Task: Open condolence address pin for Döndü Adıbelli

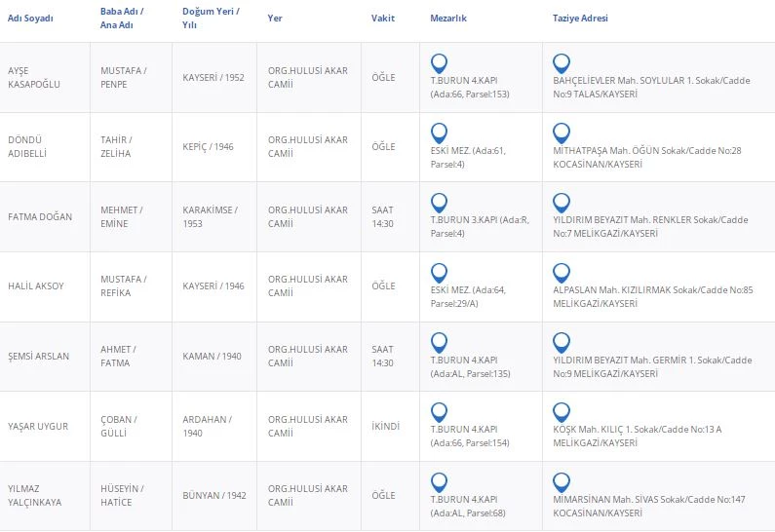Action: coord(561,133)
